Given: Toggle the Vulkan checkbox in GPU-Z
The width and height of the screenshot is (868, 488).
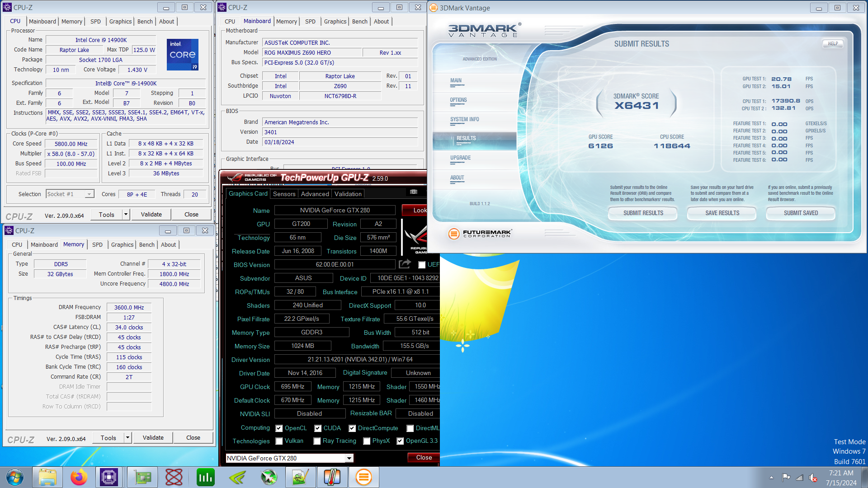Looking at the screenshot, I should tap(279, 441).
